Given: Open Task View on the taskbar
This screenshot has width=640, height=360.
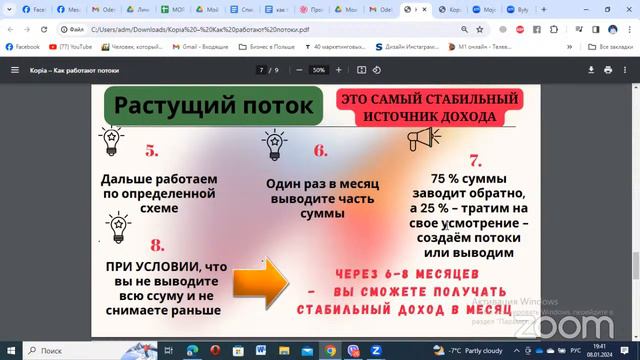Looking at the screenshot, I should click(x=168, y=351).
